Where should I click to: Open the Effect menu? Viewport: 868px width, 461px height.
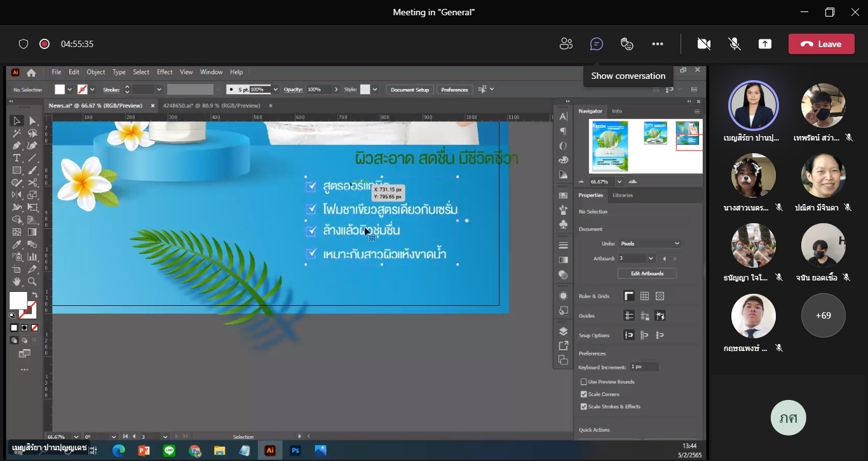pyautogui.click(x=165, y=72)
